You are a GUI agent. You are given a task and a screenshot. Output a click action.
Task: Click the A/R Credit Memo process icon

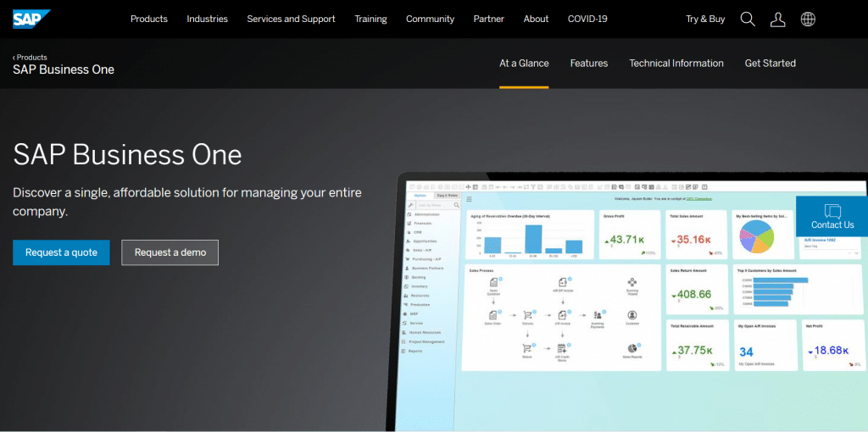563,348
